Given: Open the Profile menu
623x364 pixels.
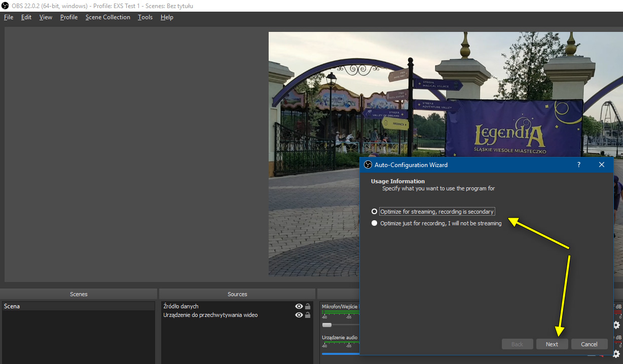Looking at the screenshot, I should [x=69, y=17].
